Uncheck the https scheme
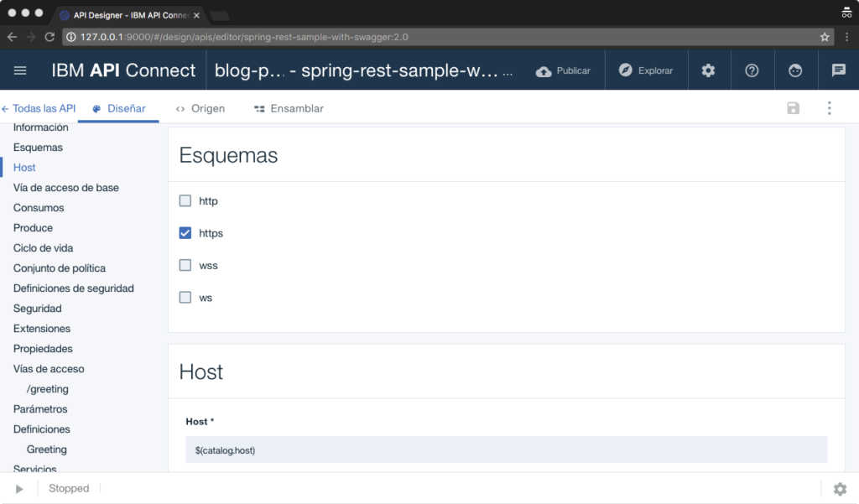The width and height of the screenshot is (859, 504). pyautogui.click(x=185, y=233)
